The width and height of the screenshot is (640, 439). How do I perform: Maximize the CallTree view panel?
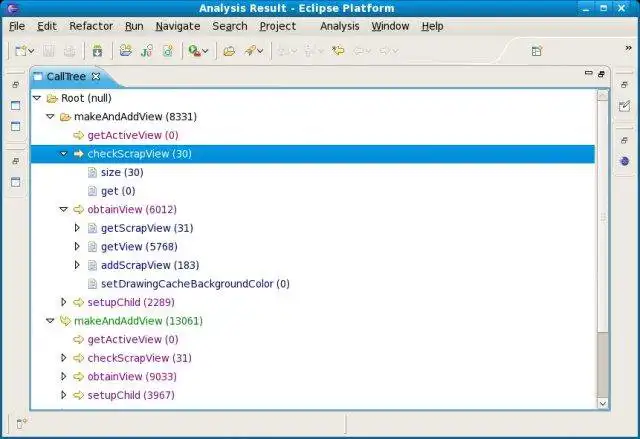point(601,74)
